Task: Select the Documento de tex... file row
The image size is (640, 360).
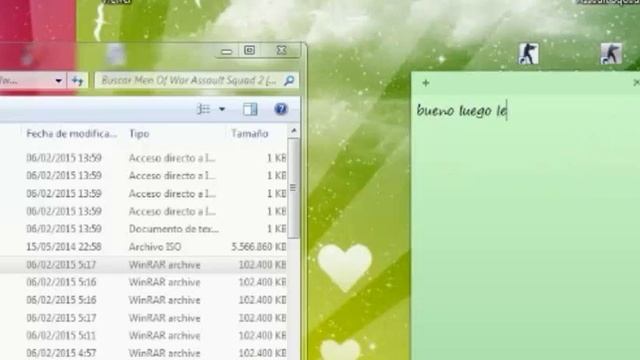Action: click(x=143, y=229)
